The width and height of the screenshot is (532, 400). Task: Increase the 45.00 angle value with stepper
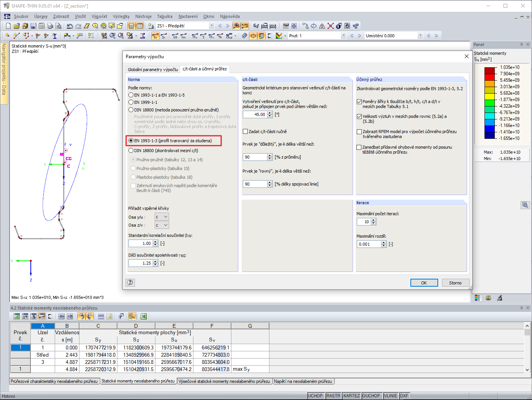pos(270,113)
